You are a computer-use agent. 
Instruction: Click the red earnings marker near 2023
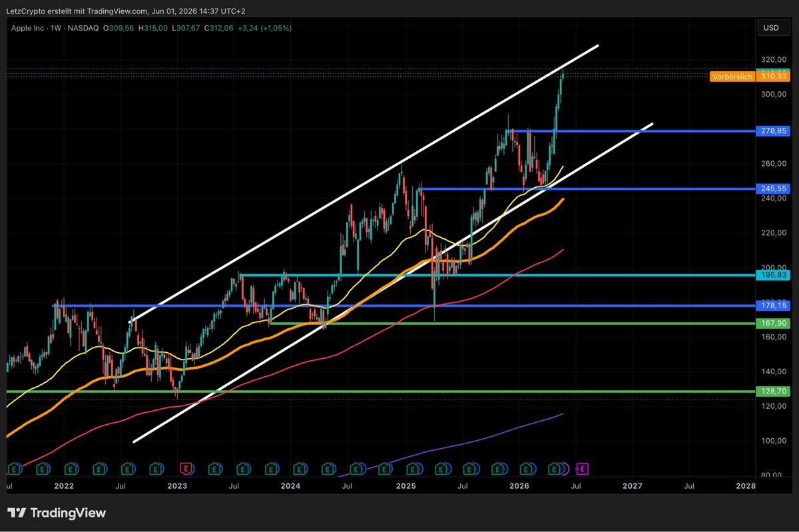pos(186,469)
